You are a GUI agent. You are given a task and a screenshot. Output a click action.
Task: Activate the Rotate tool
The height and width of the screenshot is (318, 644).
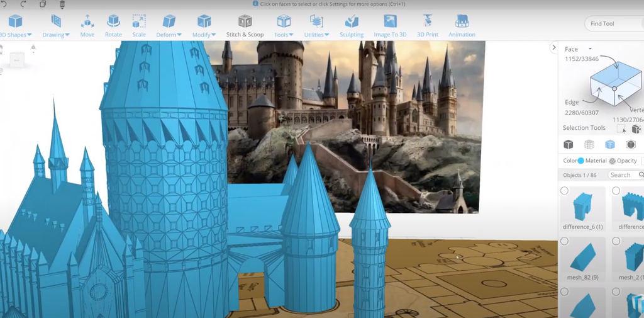pyautogui.click(x=113, y=26)
